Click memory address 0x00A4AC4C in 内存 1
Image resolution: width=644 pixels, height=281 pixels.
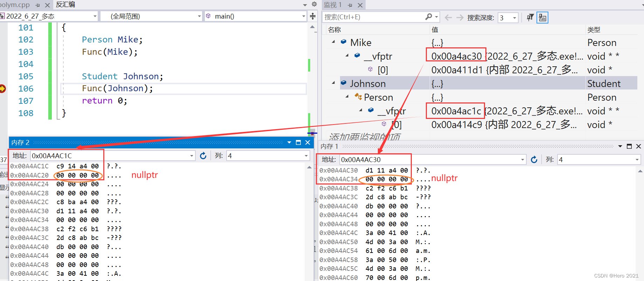(x=339, y=233)
